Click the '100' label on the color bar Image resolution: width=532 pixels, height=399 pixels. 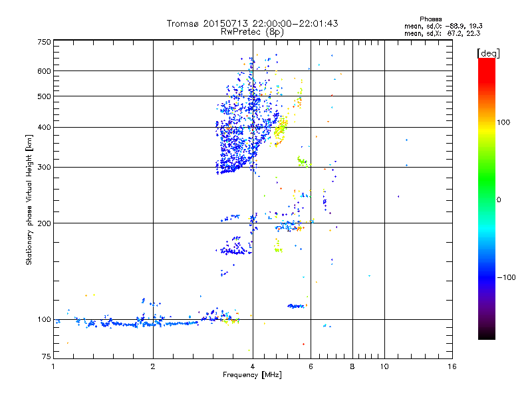(503, 122)
